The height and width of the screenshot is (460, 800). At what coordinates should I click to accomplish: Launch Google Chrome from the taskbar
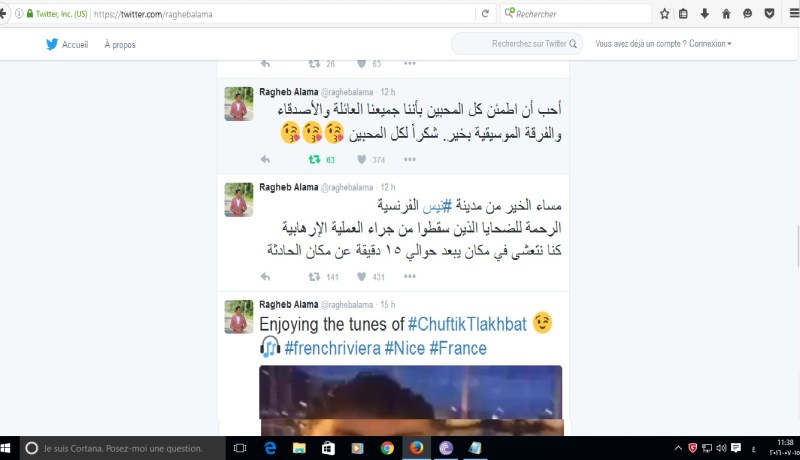(387, 448)
